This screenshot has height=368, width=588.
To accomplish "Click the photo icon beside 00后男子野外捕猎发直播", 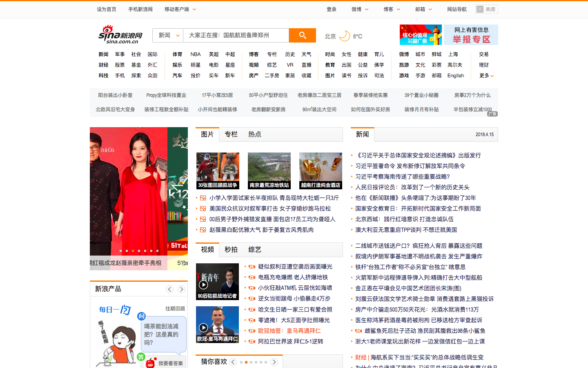I will point(203,219).
